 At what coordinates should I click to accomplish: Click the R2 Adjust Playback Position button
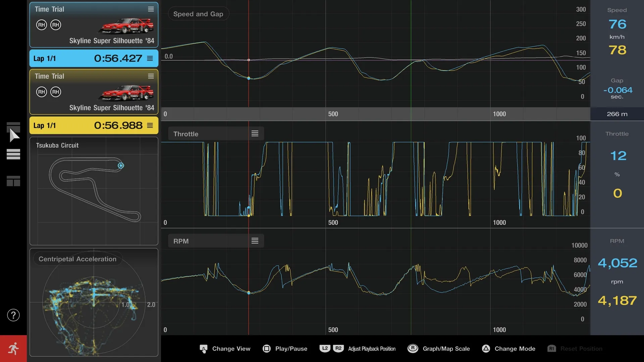coord(338,349)
